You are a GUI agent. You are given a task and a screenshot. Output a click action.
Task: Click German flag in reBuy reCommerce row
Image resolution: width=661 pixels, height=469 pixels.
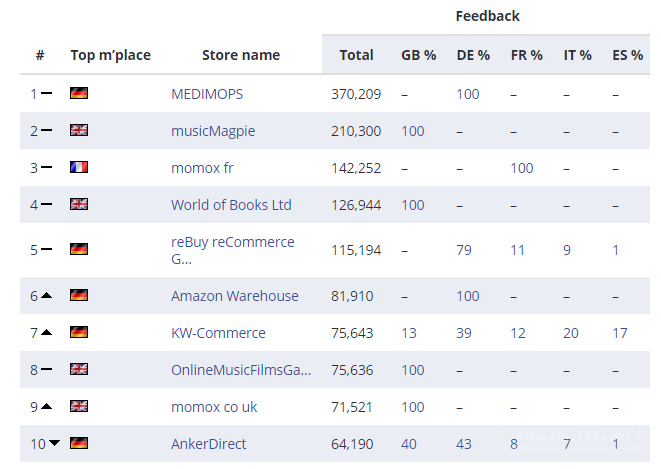(79, 249)
